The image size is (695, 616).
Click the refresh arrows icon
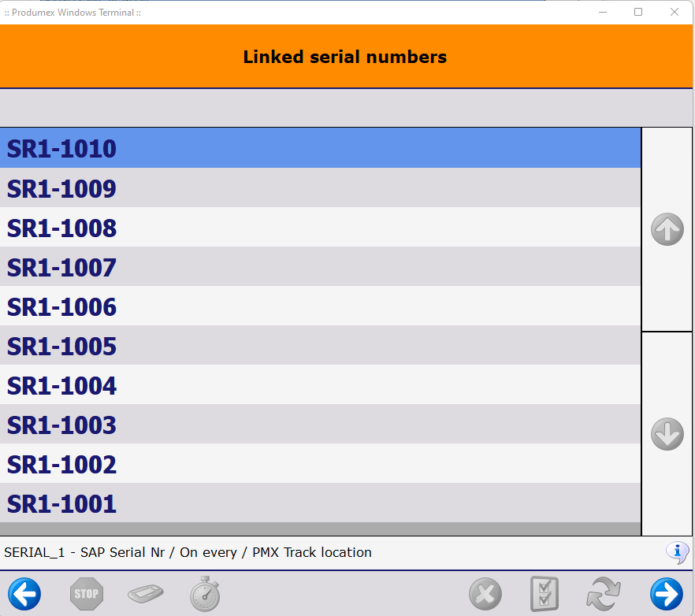pos(604,593)
